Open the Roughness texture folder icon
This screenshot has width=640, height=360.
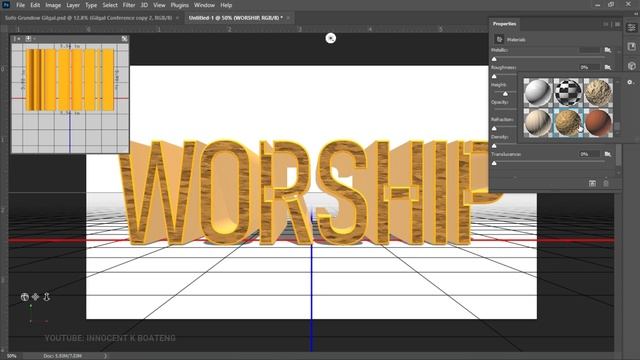(608, 67)
